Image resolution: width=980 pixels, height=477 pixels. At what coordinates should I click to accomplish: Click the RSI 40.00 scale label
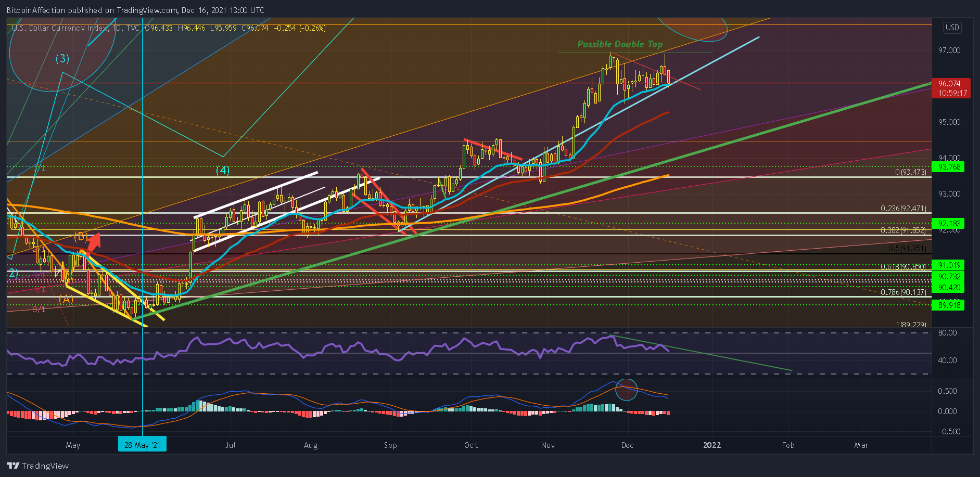click(948, 360)
